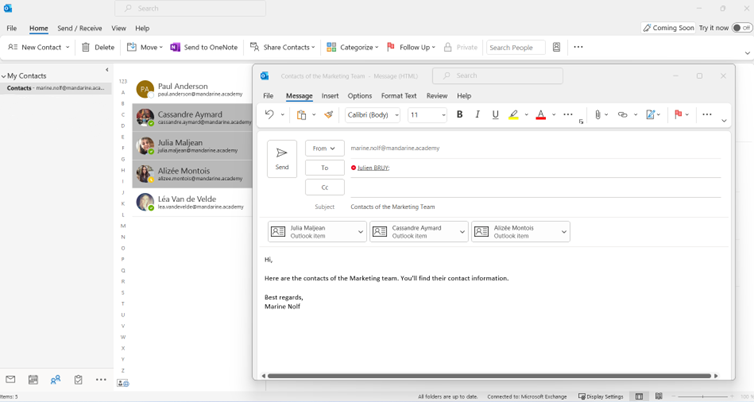Toggle underline formatting in message
The image size is (754, 402).
[495, 114]
